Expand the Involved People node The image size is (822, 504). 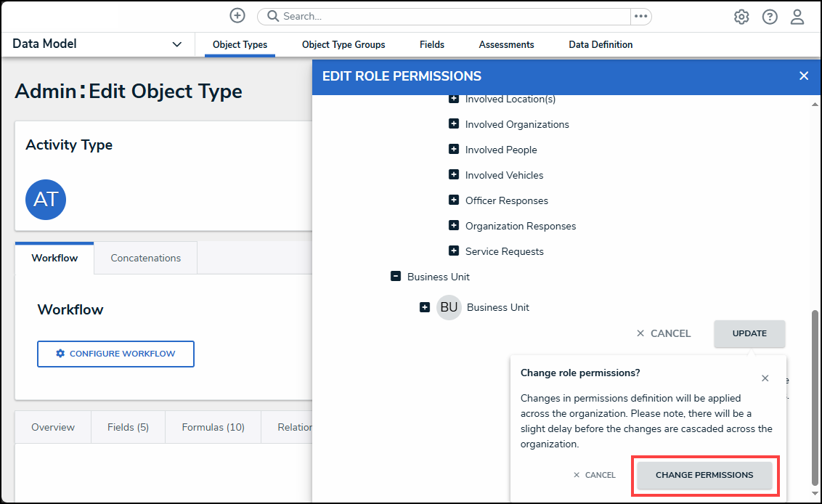(x=454, y=150)
